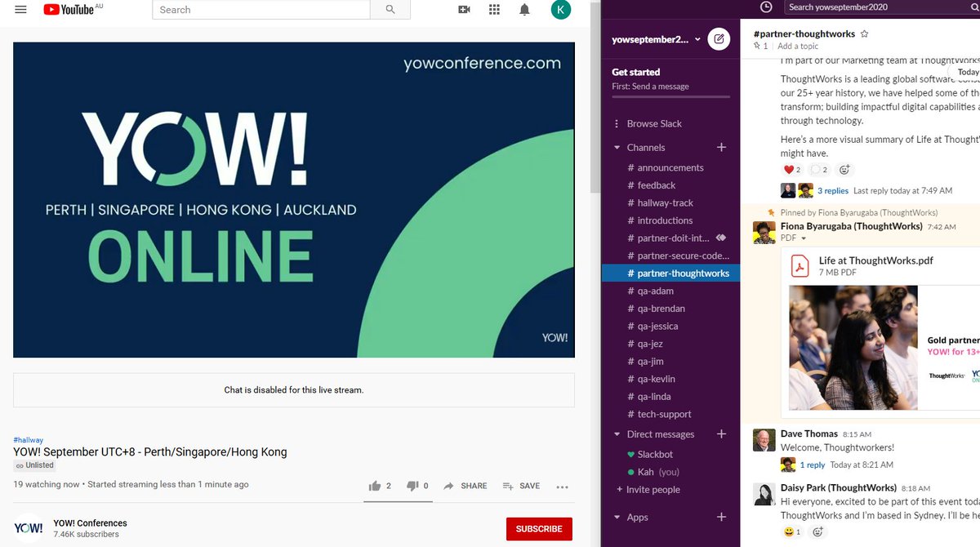Open the YouTube apps grid icon
This screenshot has width=980, height=547.
point(494,10)
